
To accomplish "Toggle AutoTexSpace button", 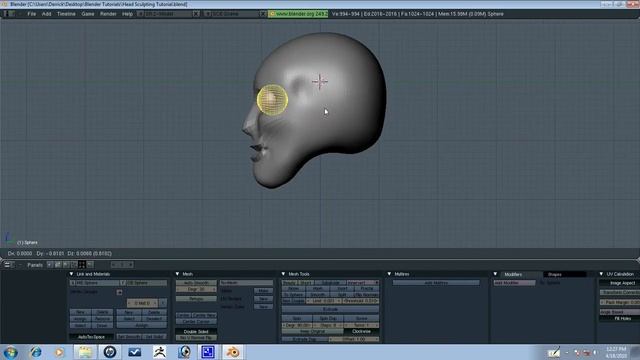I will pos(91,337).
